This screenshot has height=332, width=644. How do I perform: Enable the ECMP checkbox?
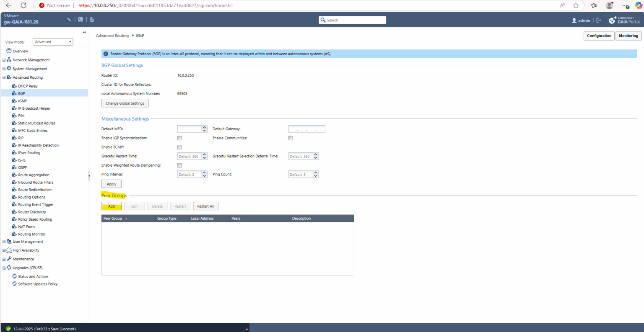click(x=179, y=147)
